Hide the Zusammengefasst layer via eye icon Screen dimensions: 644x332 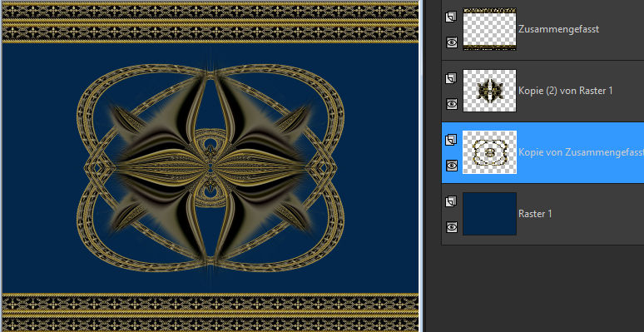click(x=451, y=42)
